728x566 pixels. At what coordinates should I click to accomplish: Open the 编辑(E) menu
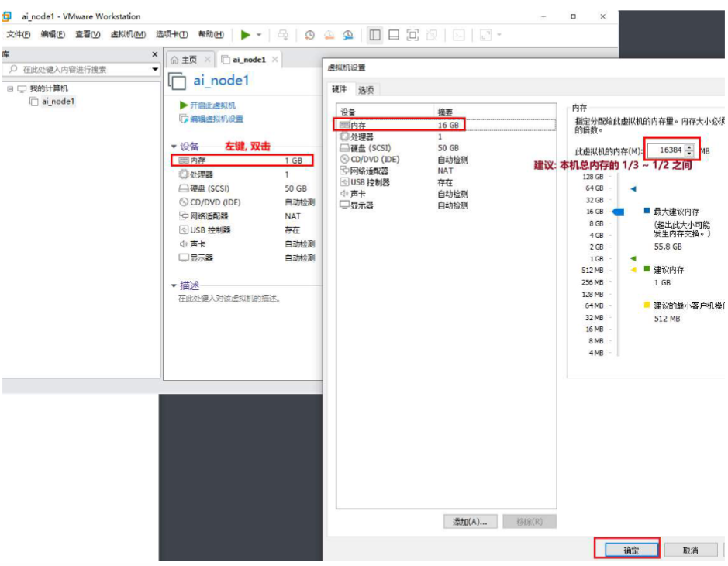point(53,34)
